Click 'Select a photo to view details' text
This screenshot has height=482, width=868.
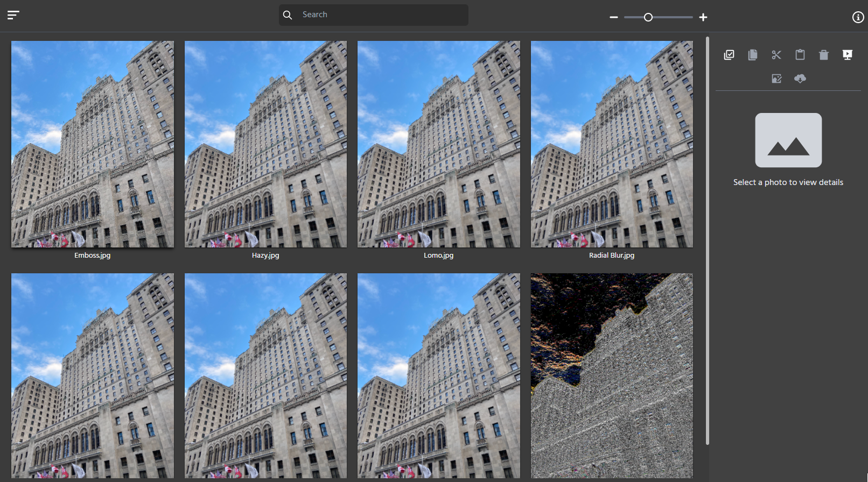pos(788,182)
